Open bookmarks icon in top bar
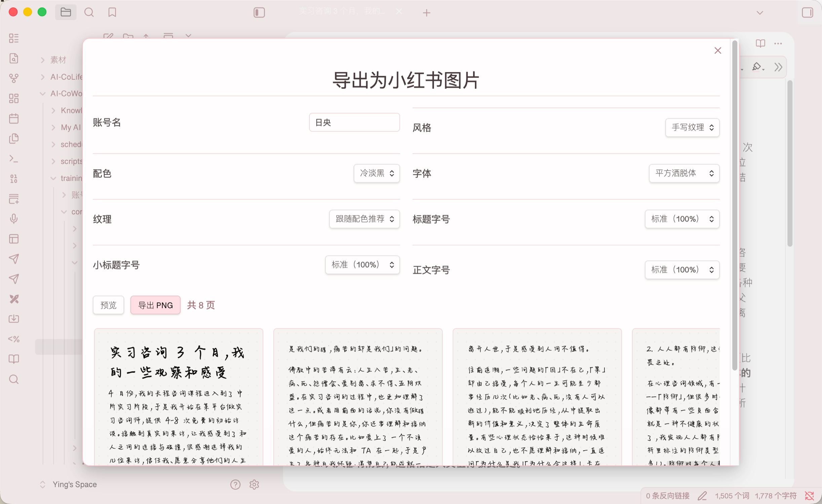The image size is (822, 504). click(112, 12)
